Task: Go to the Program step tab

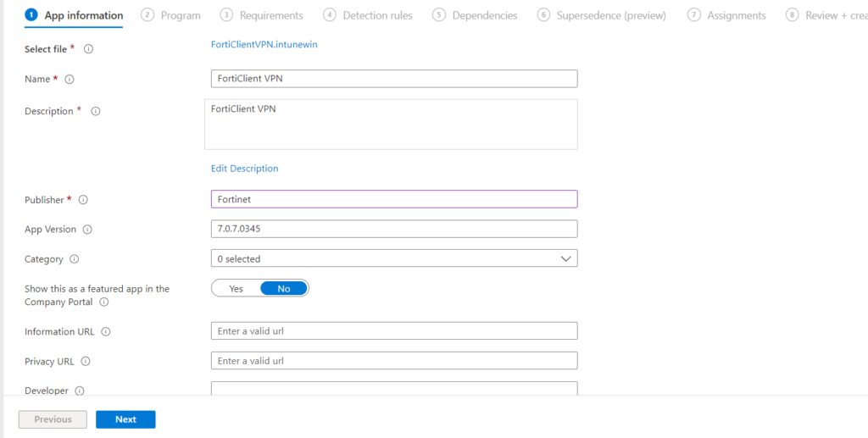Action: [170, 15]
